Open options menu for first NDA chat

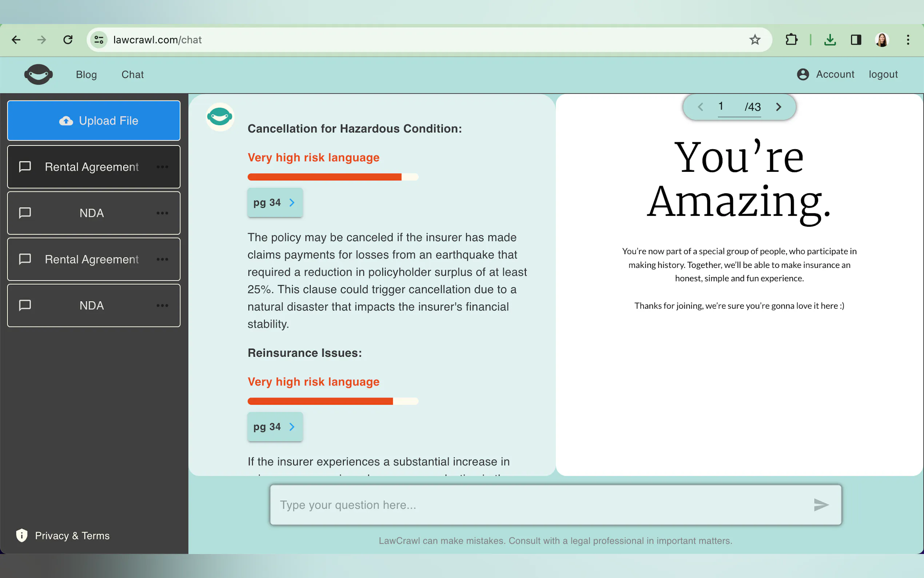pos(162,213)
